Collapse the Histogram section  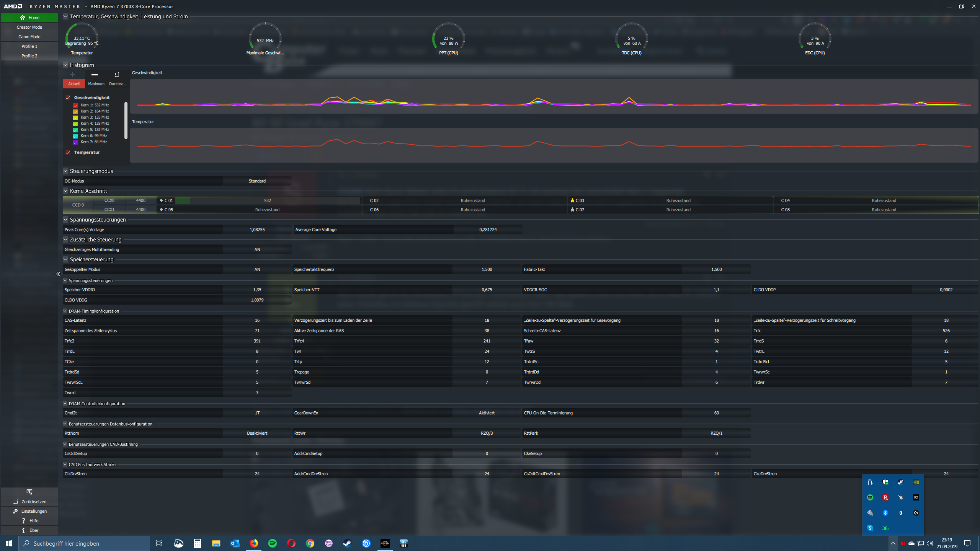(65, 65)
